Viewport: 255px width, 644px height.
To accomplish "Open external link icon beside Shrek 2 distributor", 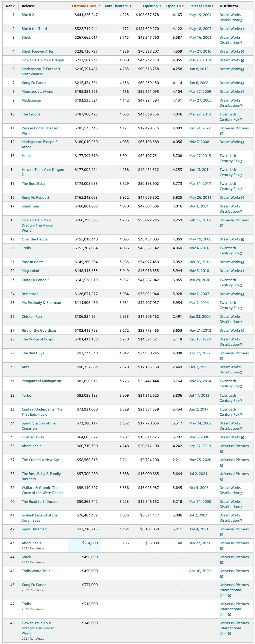I will [x=241, y=20].
